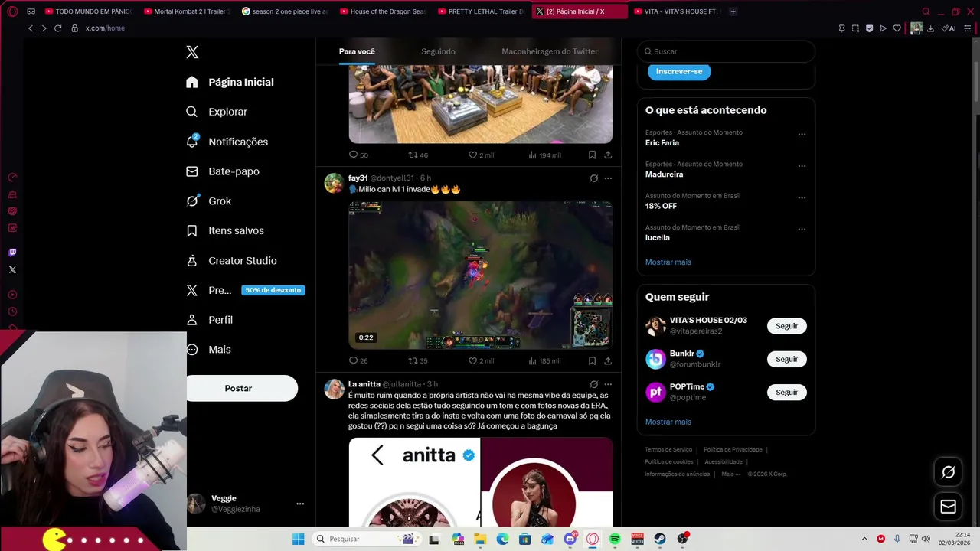Follow the POPTime account
980x551 pixels.
[786, 392]
